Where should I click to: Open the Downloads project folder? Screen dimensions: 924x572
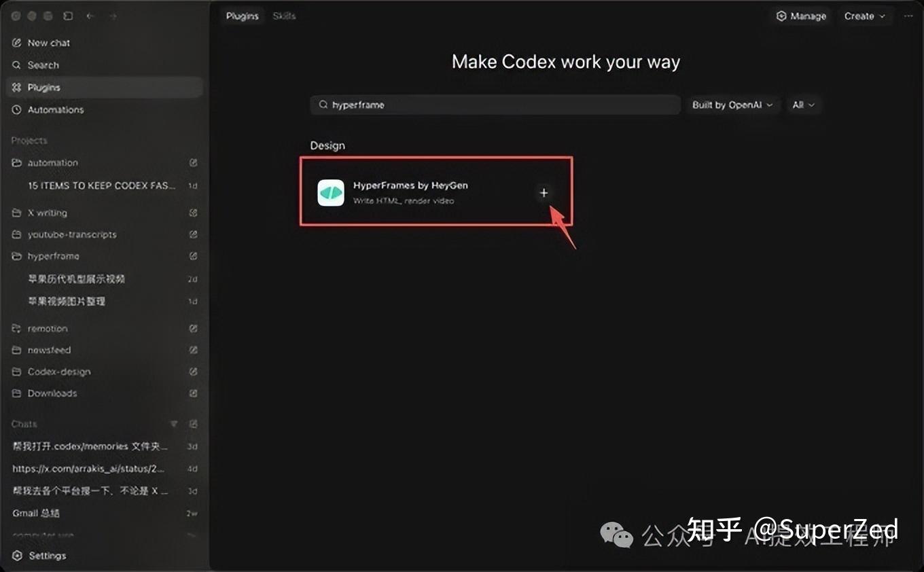45,393
